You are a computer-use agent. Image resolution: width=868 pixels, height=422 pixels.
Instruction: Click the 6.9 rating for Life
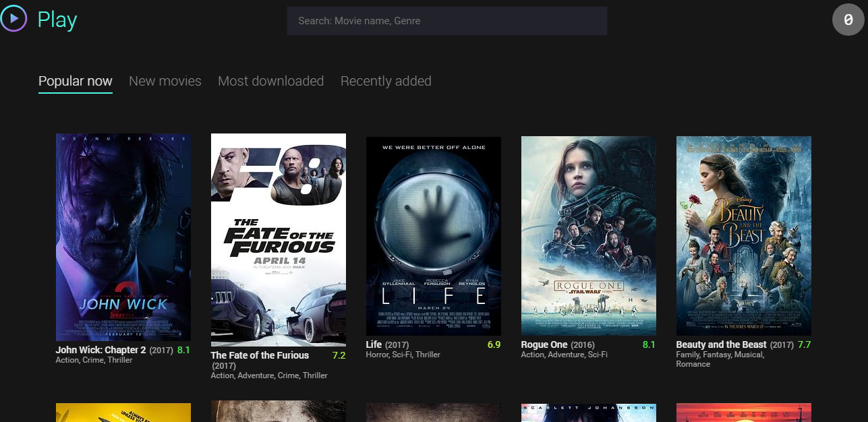pos(494,344)
